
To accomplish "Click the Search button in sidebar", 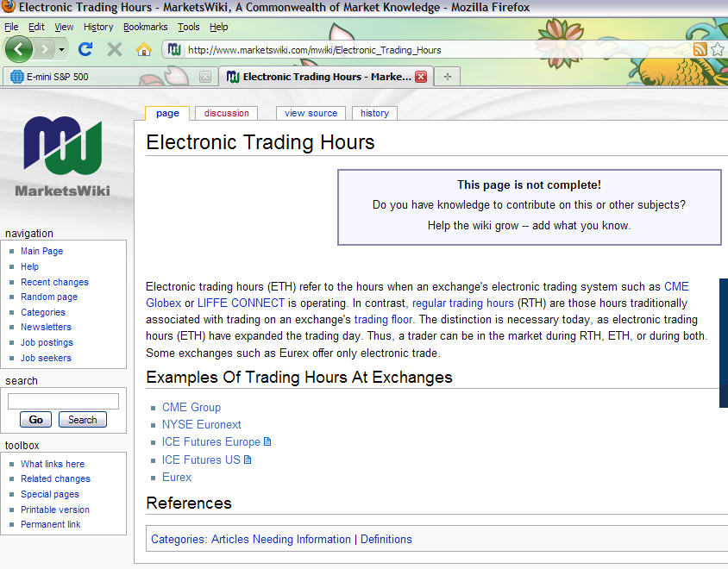I will (83, 420).
